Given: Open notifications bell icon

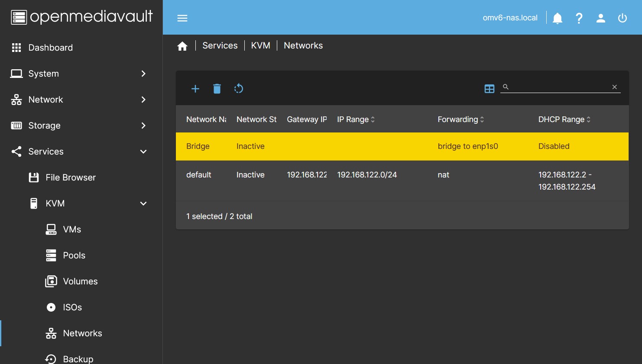Looking at the screenshot, I should point(558,18).
